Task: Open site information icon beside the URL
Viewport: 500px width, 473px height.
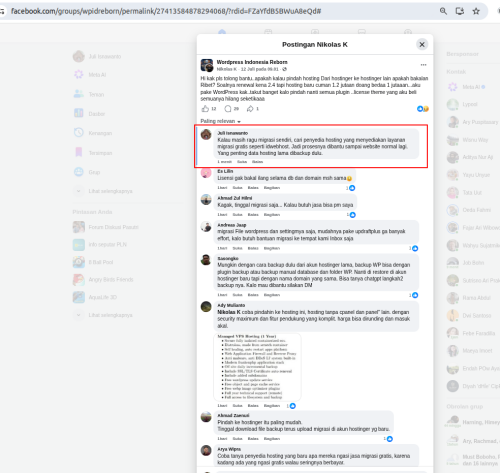Action: [2, 11]
